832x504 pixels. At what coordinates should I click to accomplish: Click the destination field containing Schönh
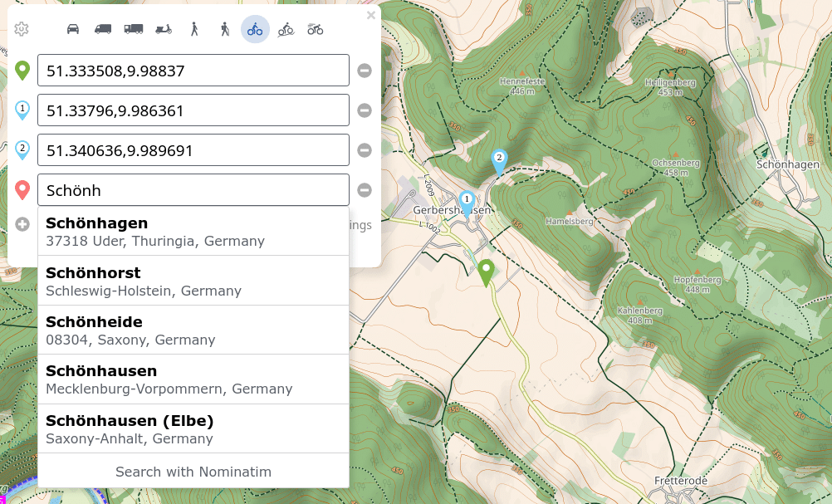[x=193, y=190]
